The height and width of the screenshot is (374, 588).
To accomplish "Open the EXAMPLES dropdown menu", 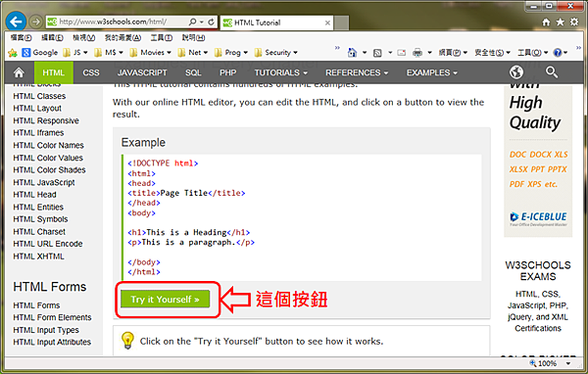I will (432, 72).
